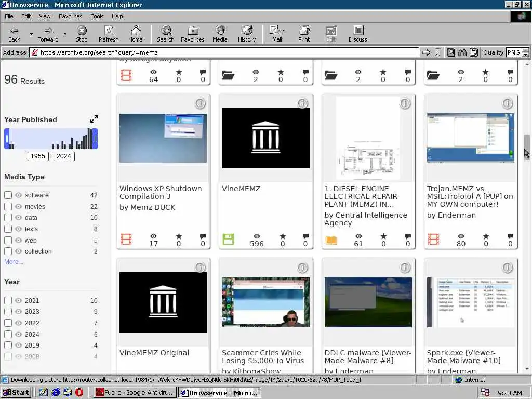Toggle eye icon for 2024 year
The height and width of the screenshot is (399, 532).
coord(19,334)
